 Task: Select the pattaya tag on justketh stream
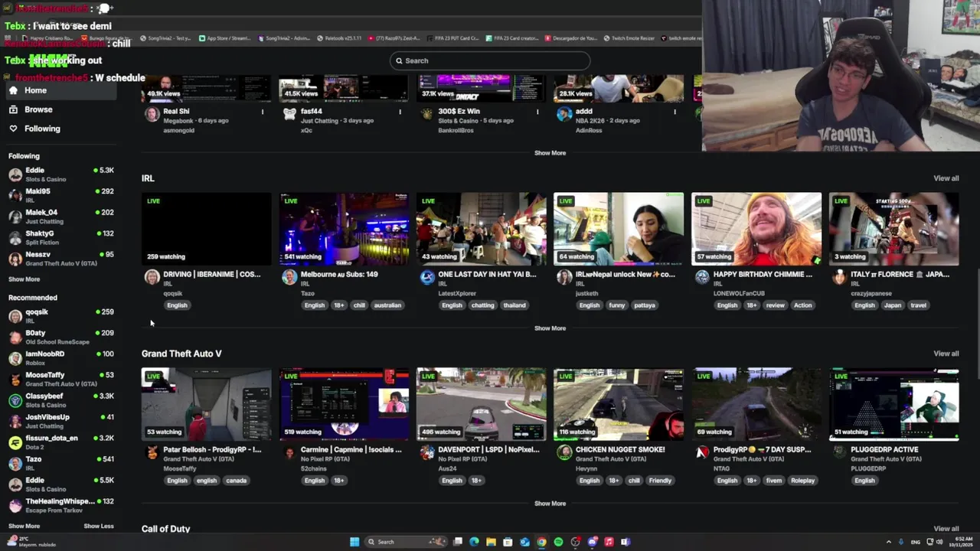point(645,305)
